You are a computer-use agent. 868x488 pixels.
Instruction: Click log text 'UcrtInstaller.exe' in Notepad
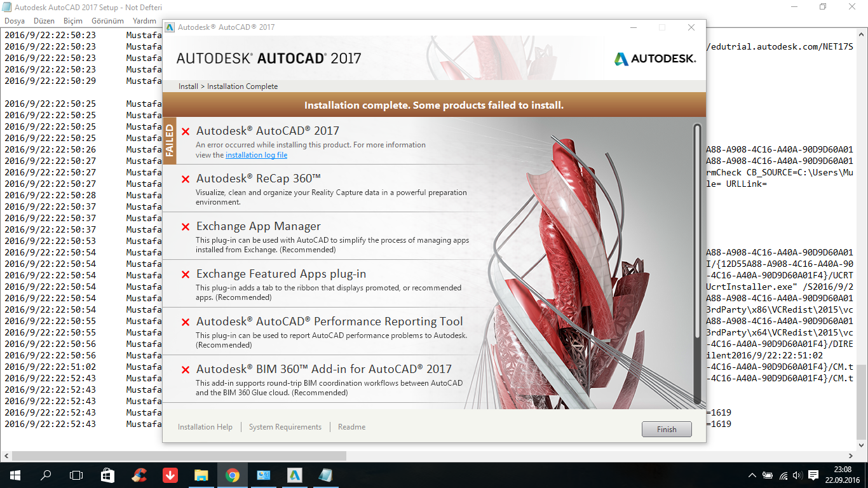pyautogui.click(x=750, y=287)
